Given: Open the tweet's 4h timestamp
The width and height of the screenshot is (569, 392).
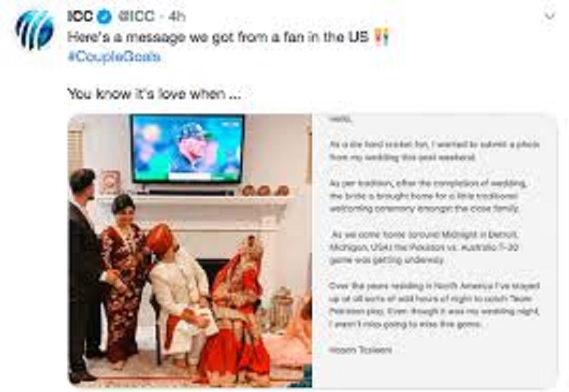Looking at the screenshot, I should [176, 16].
